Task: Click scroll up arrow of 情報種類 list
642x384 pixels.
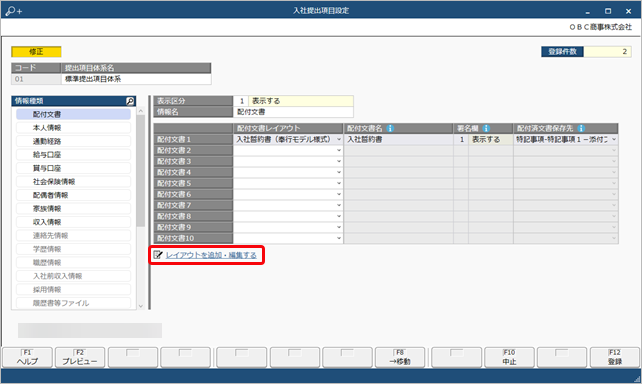Action: pos(141,111)
